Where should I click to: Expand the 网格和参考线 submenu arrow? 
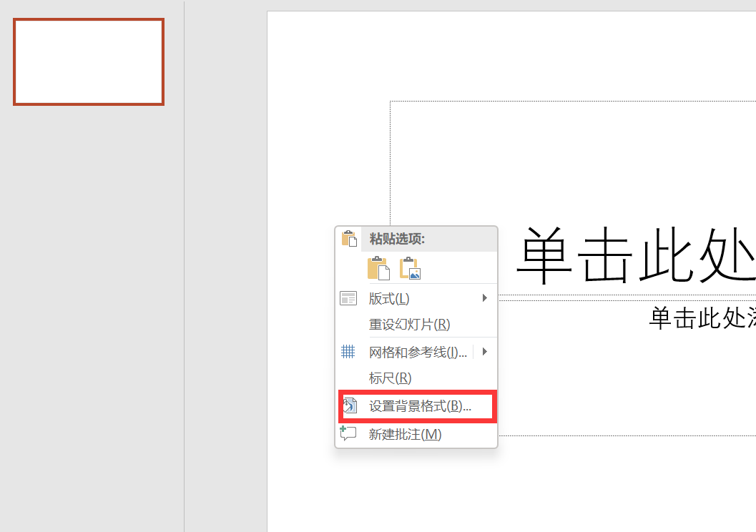pyautogui.click(x=485, y=350)
